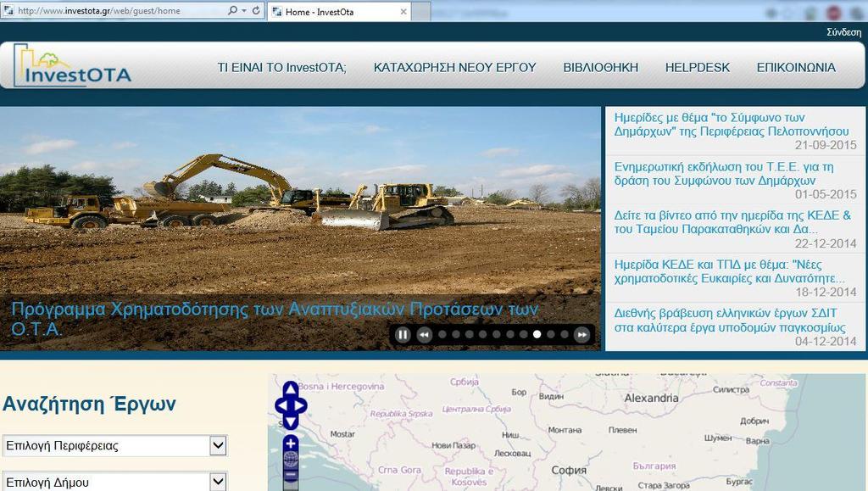Pan the map down
The width and height of the screenshot is (868, 491).
pos(291,422)
